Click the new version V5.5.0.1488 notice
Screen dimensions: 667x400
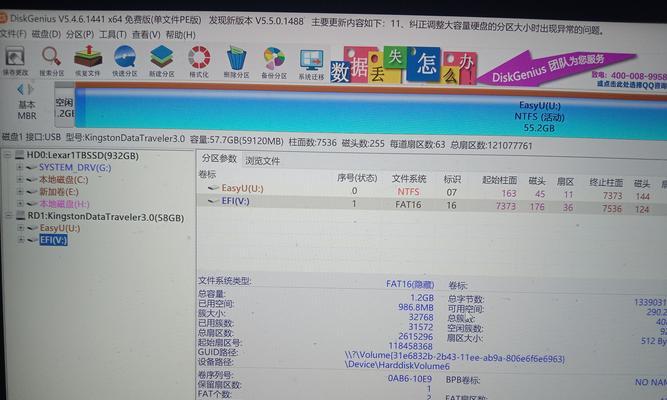256,20
